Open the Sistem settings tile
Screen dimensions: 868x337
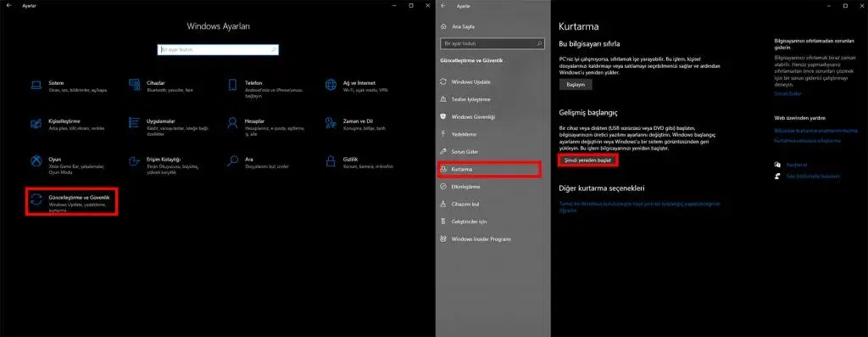70,86
